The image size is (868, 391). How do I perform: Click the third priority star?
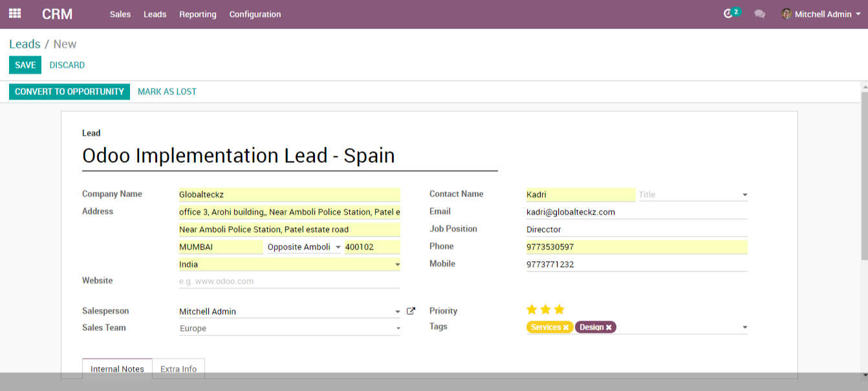point(559,310)
